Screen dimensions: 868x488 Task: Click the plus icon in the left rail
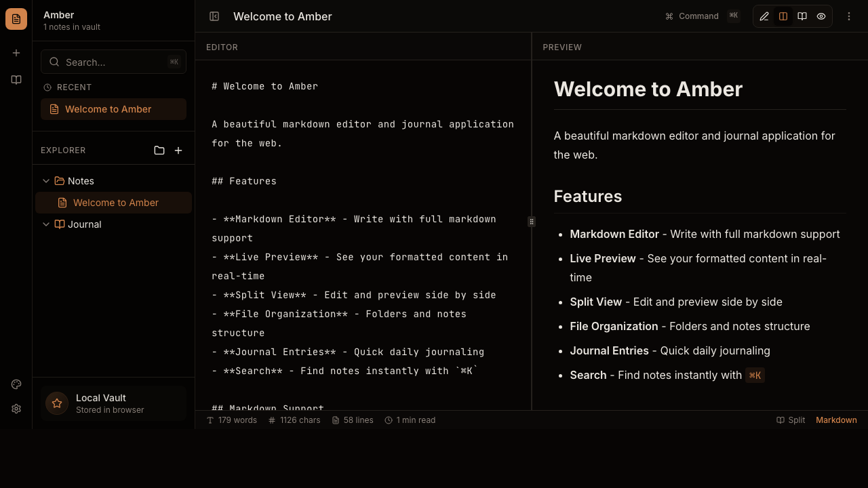tap(16, 53)
